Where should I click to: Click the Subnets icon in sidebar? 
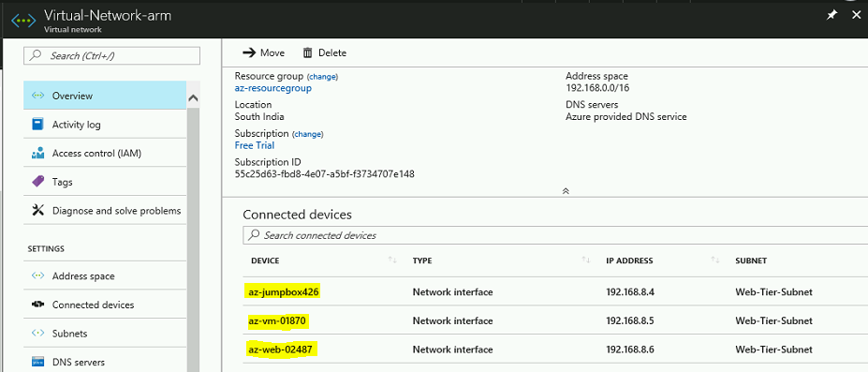pyautogui.click(x=37, y=334)
